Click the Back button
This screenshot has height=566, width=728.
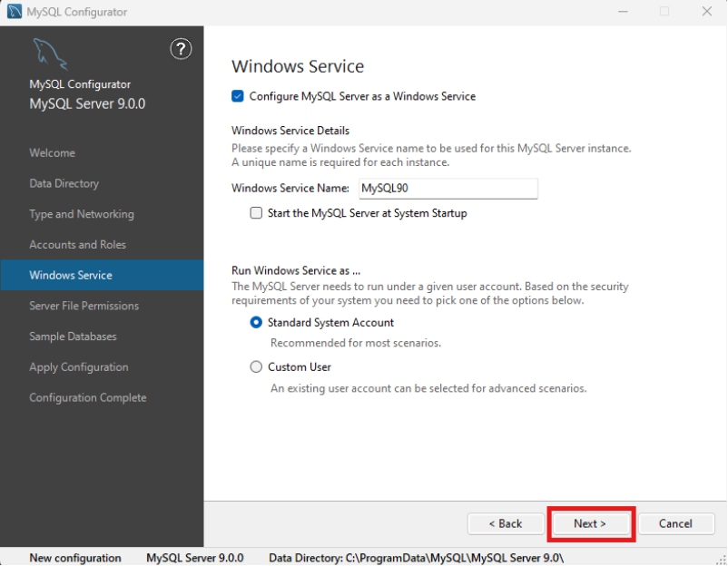(x=506, y=523)
